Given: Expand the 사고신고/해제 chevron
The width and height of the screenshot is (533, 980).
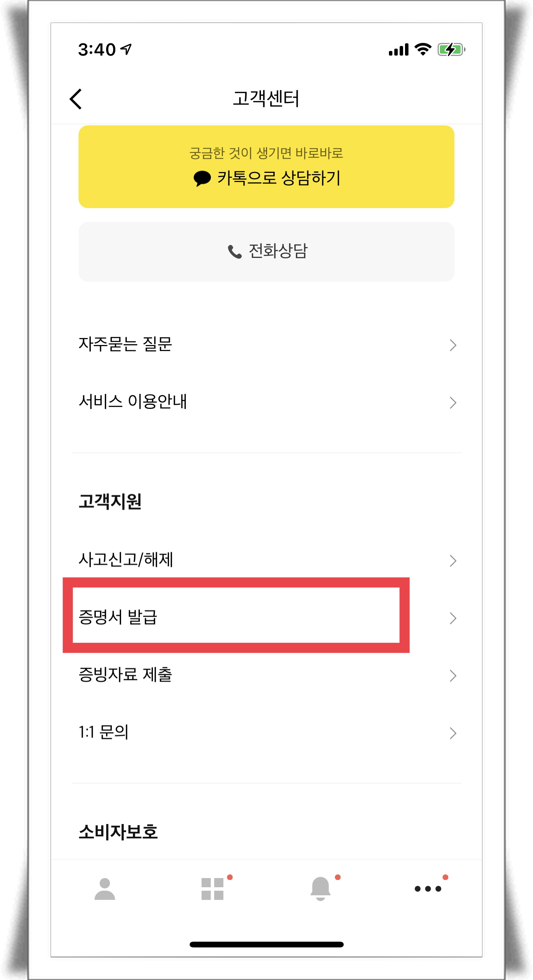Looking at the screenshot, I should pyautogui.click(x=453, y=561).
